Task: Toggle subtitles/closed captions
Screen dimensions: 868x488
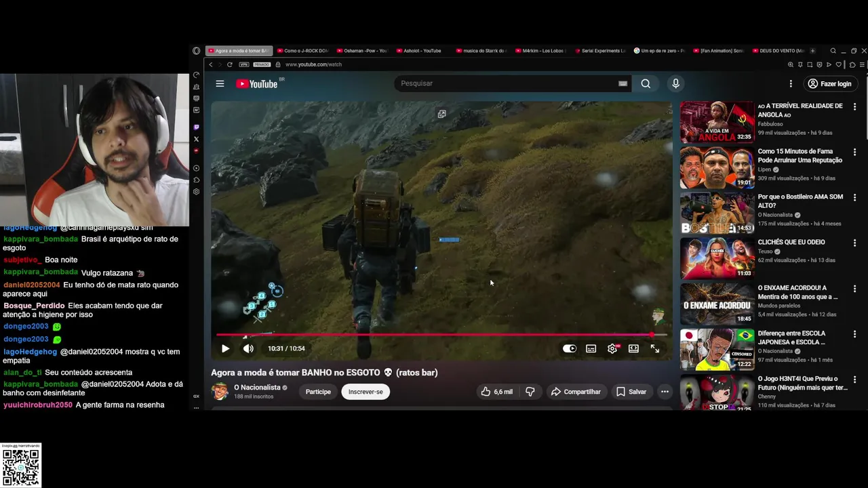Action: tap(591, 348)
